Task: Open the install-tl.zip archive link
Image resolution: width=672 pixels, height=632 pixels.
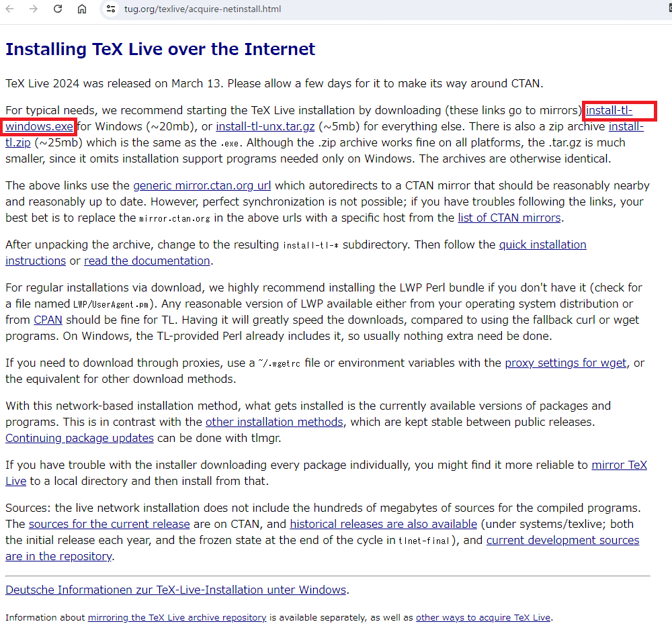Action: tap(626, 127)
